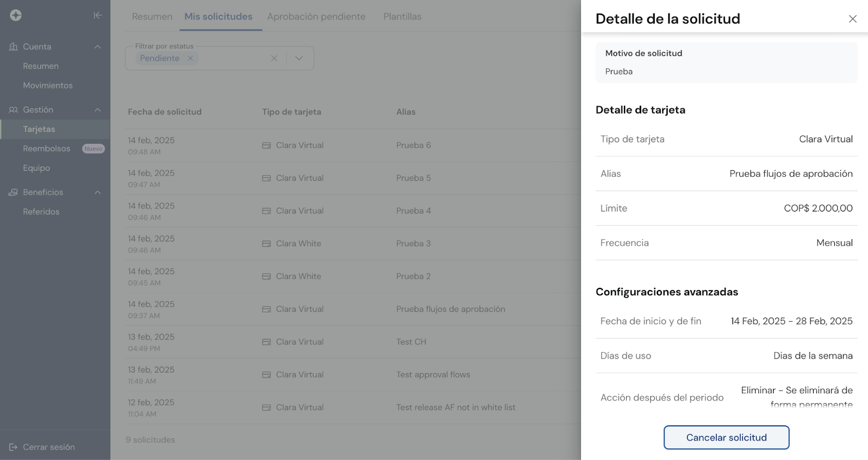Click the Mensual frequency value
Image resolution: width=868 pixels, height=460 pixels.
(834, 243)
